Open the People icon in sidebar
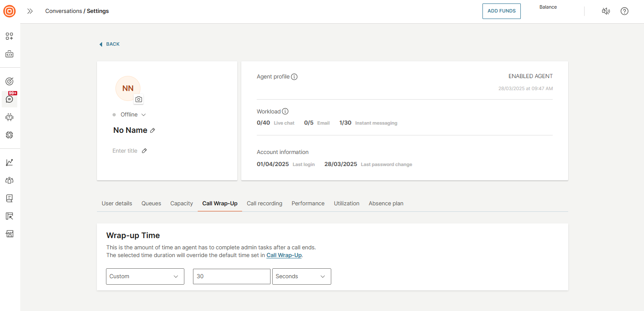644x311 pixels. point(9,180)
